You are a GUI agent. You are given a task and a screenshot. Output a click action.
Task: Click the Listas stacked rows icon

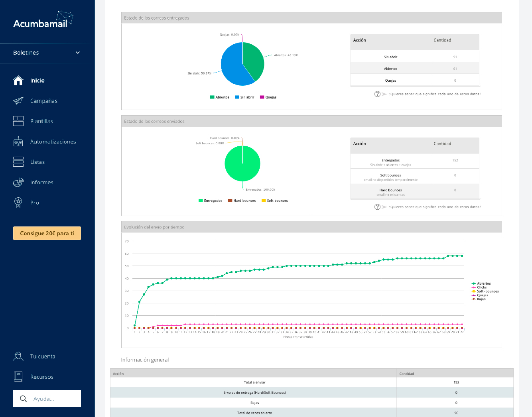[x=18, y=162]
